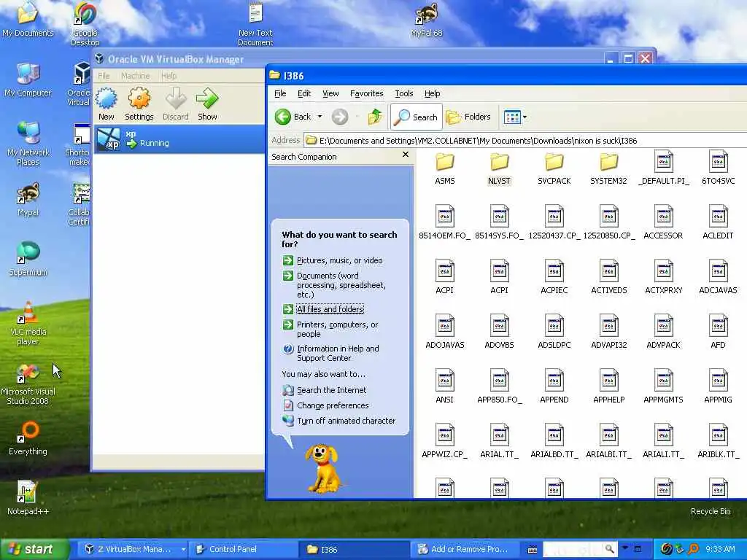
Task: Select VLC media player desktop icon
Action: pyautogui.click(x=28, y=324)
